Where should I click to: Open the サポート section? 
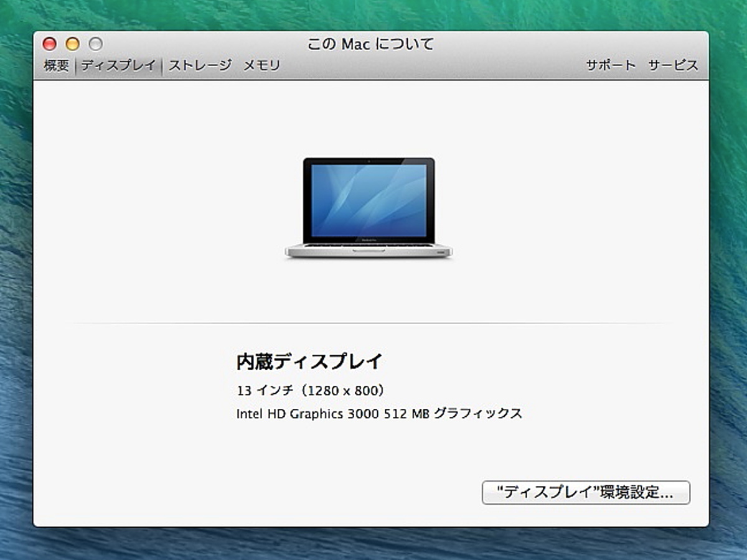pos(611,65)
